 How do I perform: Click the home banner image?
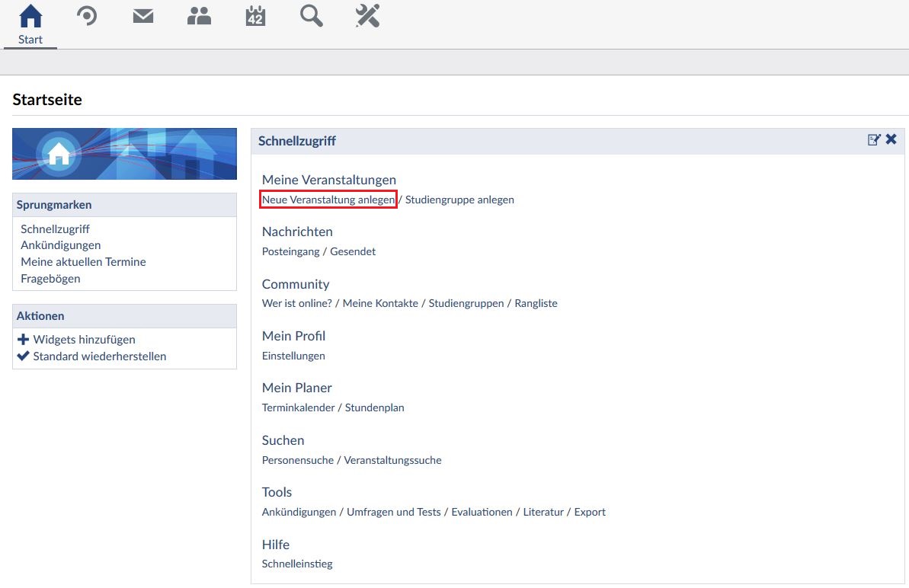click(124, 154)
